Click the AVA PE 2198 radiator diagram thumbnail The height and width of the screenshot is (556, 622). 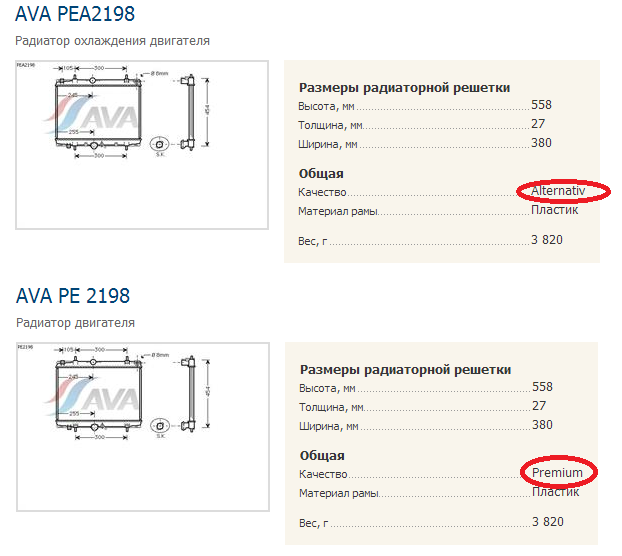142,427
